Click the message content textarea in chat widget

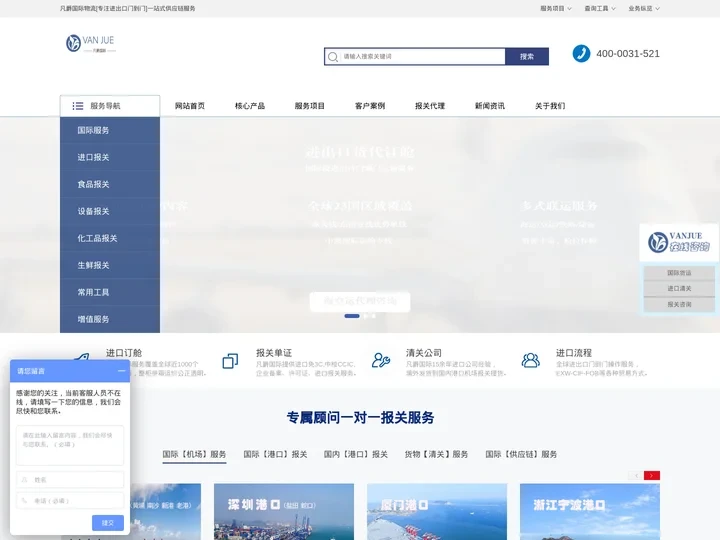click(x=70, y=445)
